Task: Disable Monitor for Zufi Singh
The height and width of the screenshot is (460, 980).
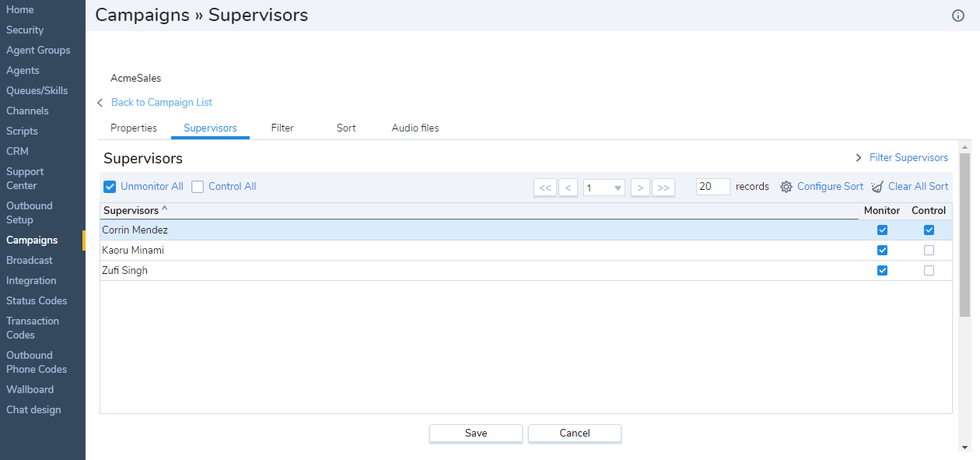Action: coord(882,271)
